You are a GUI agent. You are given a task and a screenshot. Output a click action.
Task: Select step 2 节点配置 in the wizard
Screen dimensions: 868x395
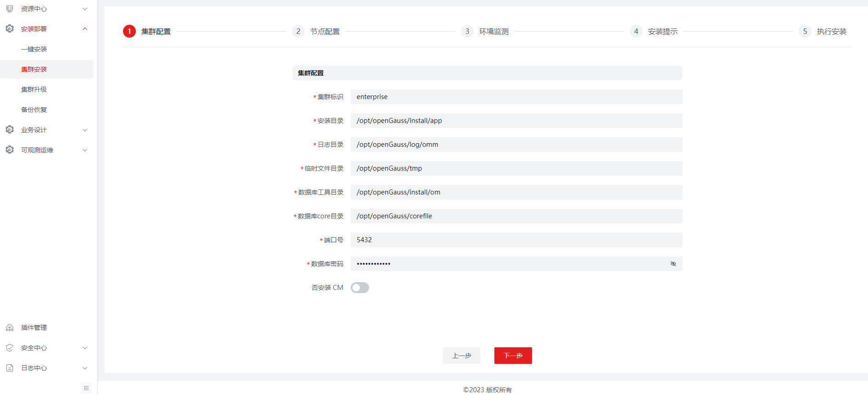pyautogui.click(x=316, y=31)
